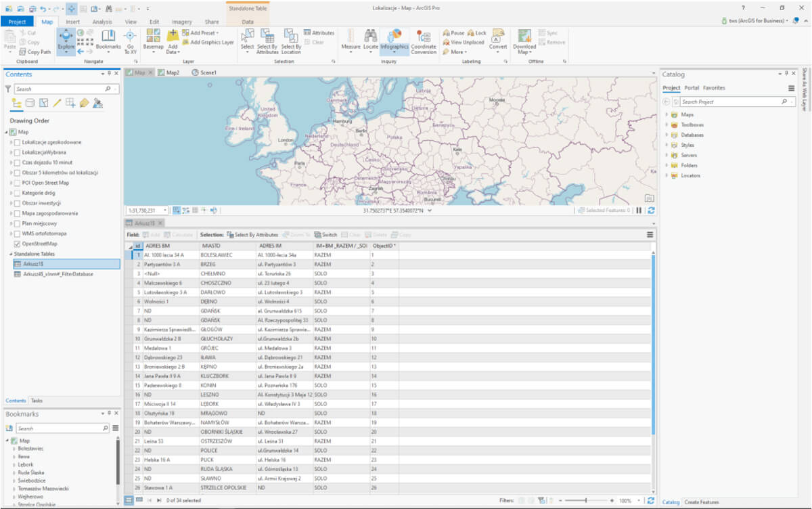Click Add Graphics Layer

click(x=208, y=42)
